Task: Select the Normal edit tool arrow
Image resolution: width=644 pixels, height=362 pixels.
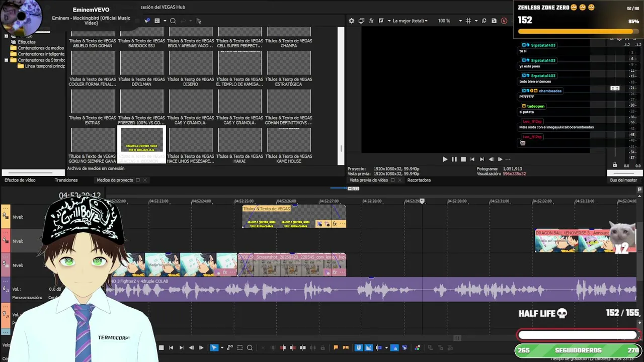Action: coord(214,347)
